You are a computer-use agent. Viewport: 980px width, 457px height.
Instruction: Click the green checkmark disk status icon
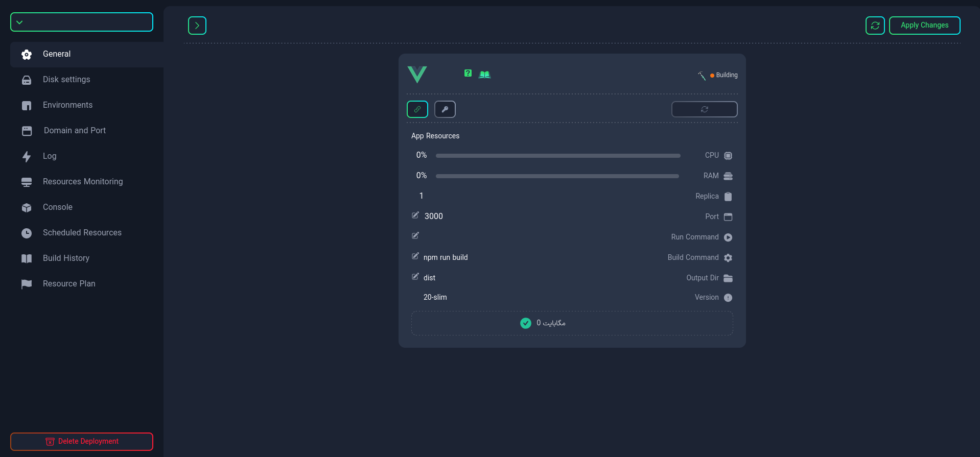point(525,323)
